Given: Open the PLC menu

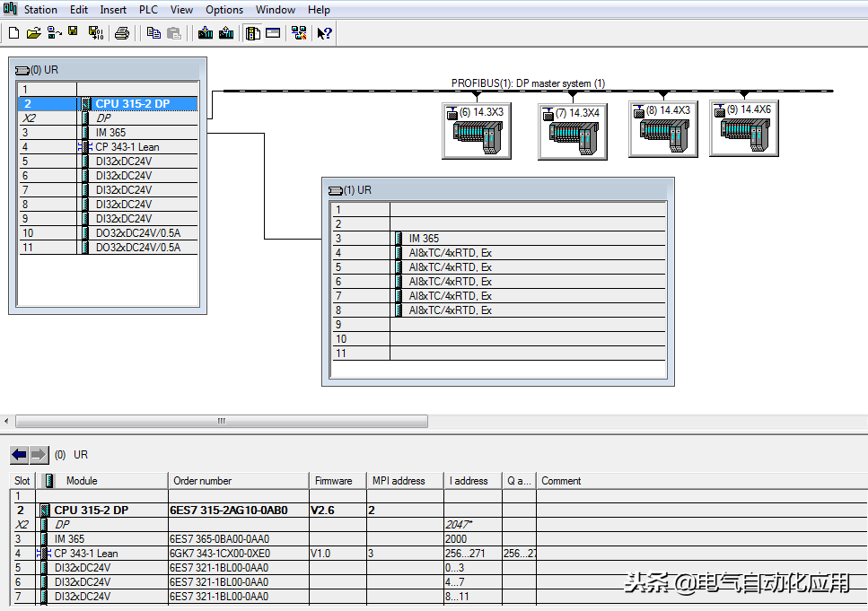Looking at the screenshot, I should [148, 10].
